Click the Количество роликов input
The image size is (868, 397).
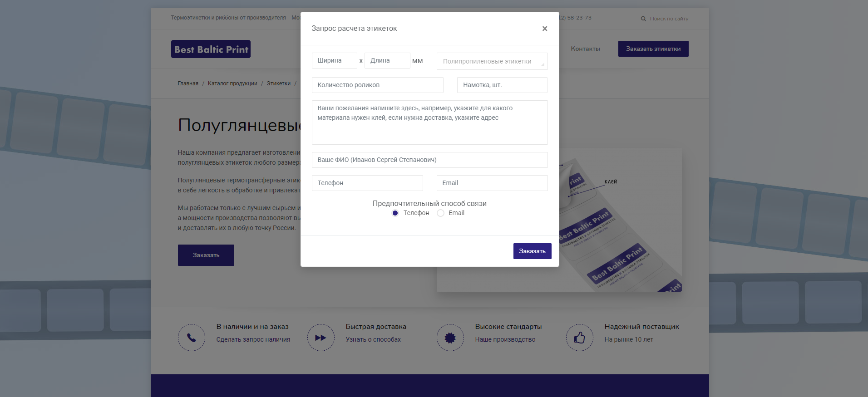tap(377, 85)
